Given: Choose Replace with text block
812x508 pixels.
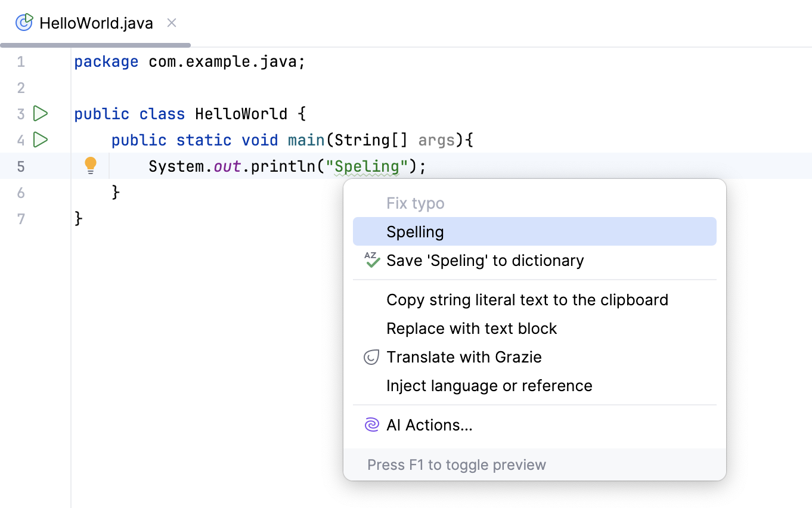Looking at the screenshot, I should [472, 329].
